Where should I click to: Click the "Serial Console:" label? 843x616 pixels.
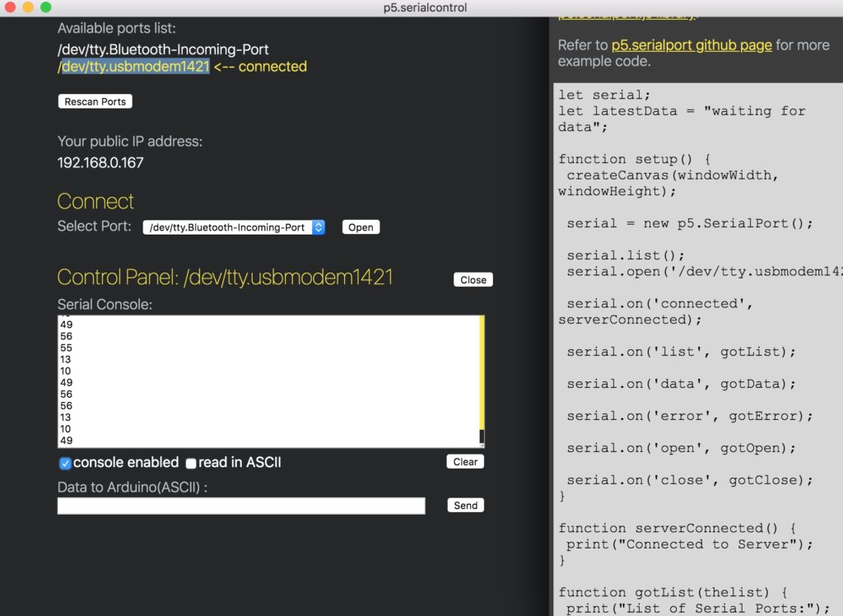pyautogui.click(x=105, y=305)
